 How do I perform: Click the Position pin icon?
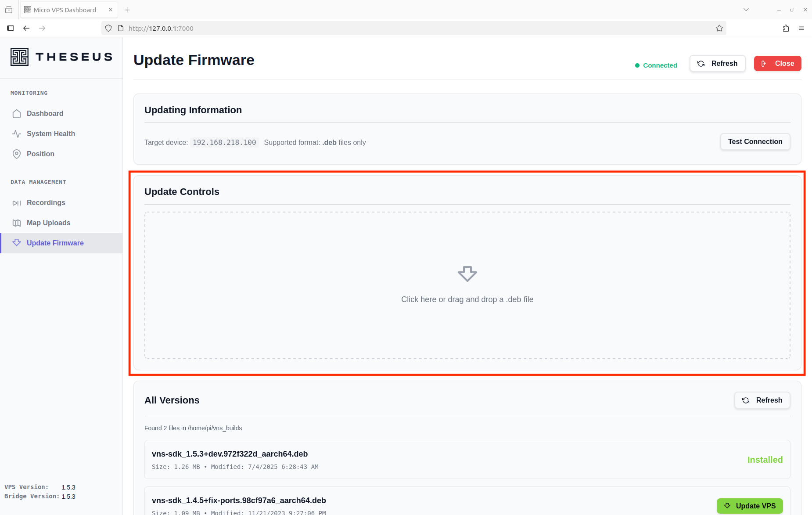[x=17, y=154]
